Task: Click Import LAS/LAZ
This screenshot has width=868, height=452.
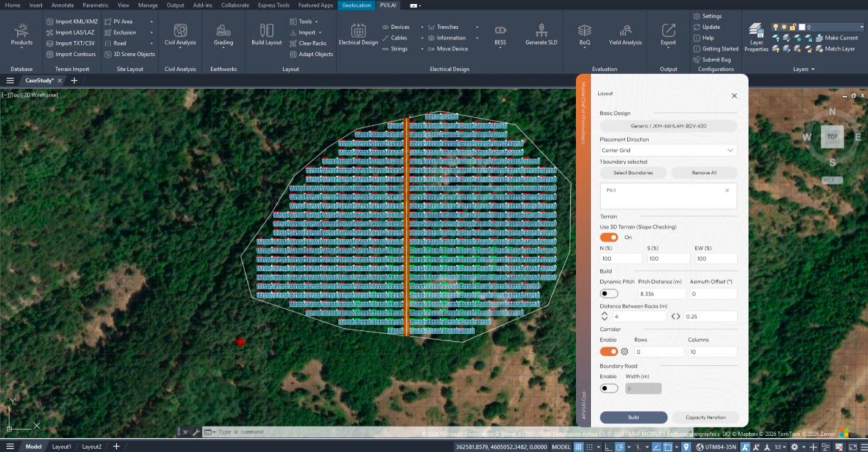Action: [70, 33]
